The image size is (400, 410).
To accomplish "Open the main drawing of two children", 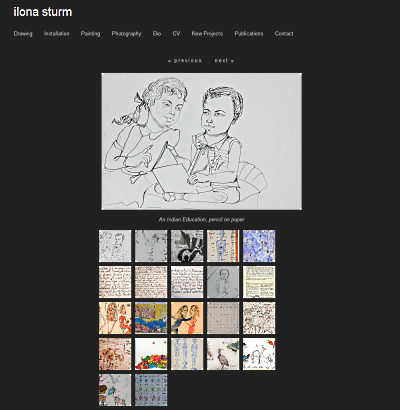I will click(x=202, y=141).
